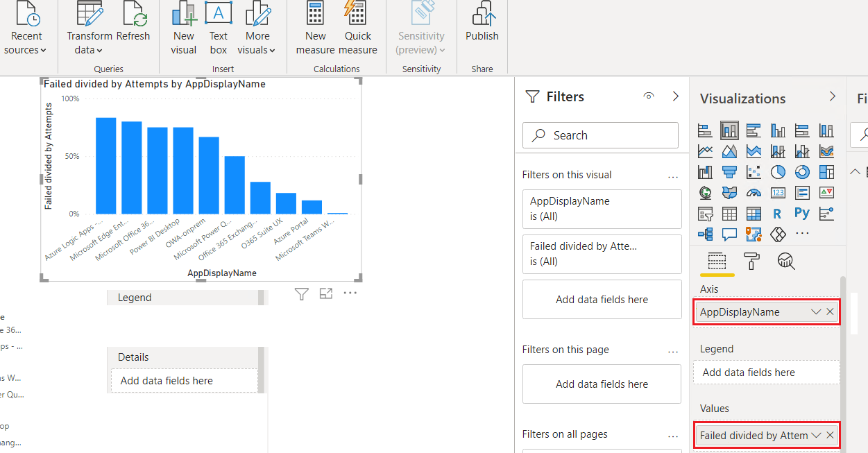Collapse the Filters pane arrow
The height and width of the screenshot is (453, 868).
coord(675,96)
